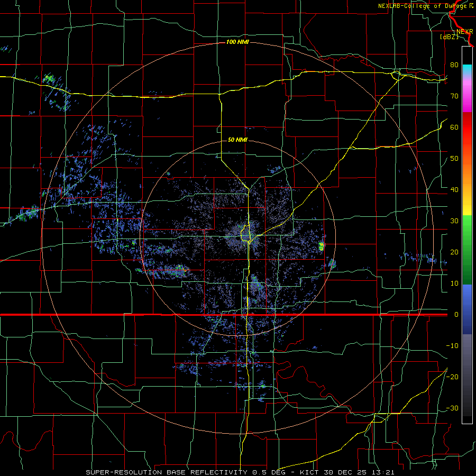476x476 pixels.
Task: Click the 30 DEC 25 date in caption
Action: point(346,472)
